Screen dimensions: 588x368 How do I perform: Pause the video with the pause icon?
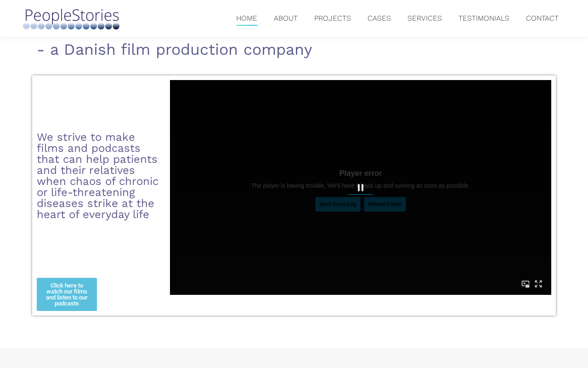click(x=361, y=188)
